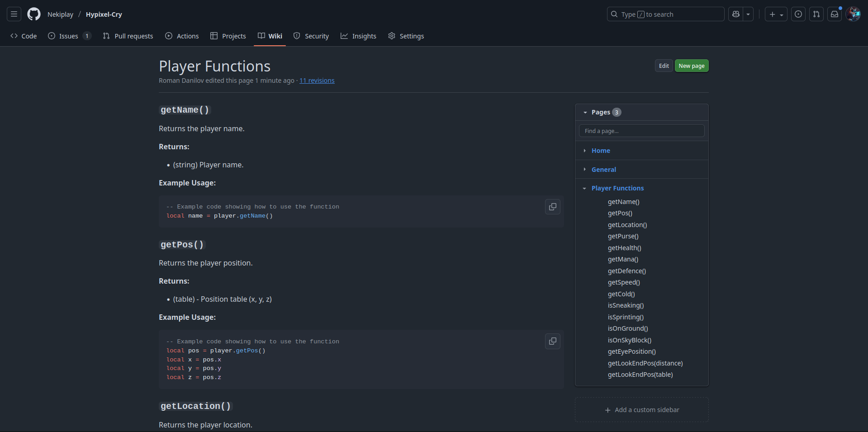Go to the GitHub homepage logo
Image resolution: width=868 pixels, height=432 pixels.
[x=34, y=14]
